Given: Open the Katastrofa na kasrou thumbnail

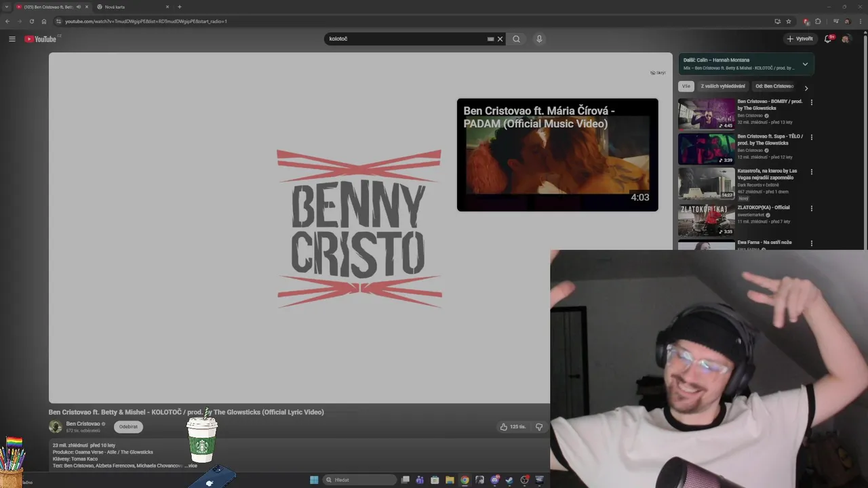Looking at the screenshot, I should [x=707, y=184].
